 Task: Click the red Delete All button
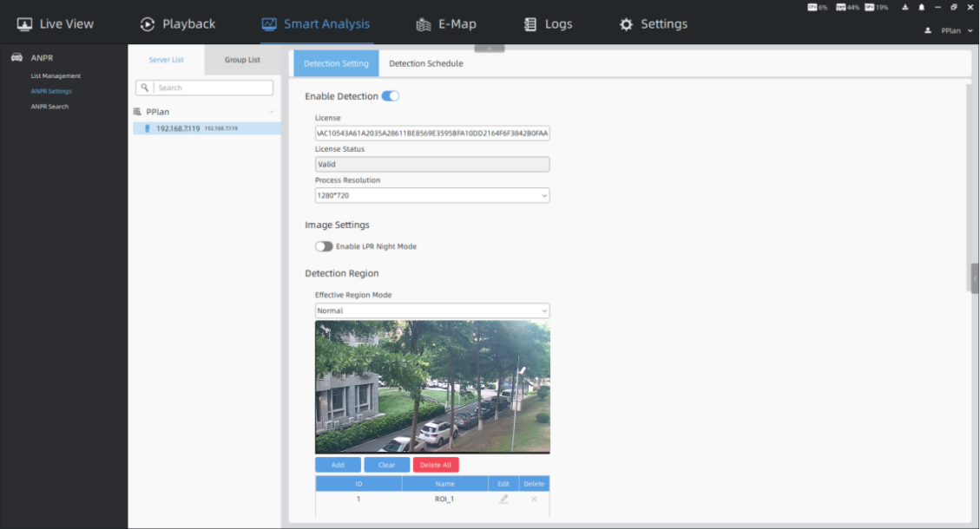click(x=436, y=465)
